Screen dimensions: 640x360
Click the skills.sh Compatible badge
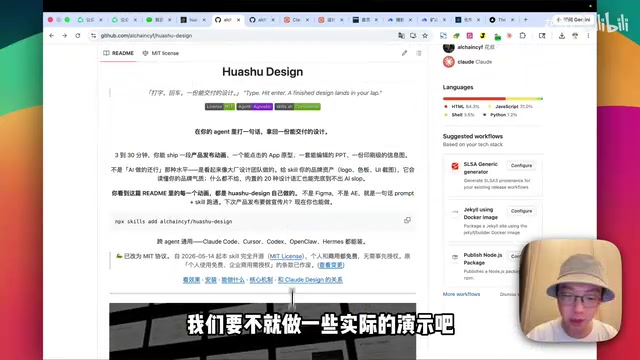point(298,107)
